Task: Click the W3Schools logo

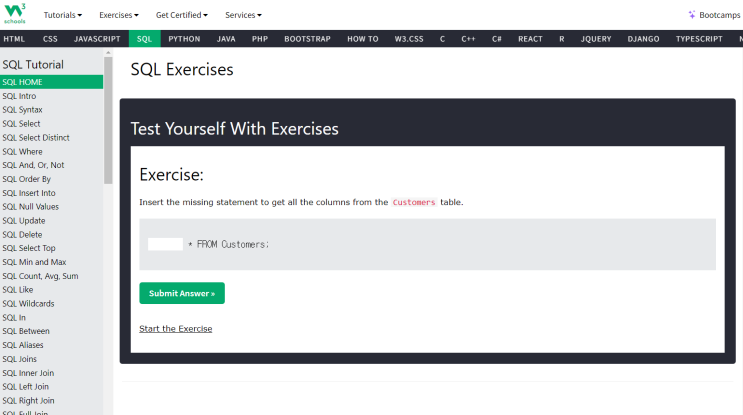Action: [15, 14]
